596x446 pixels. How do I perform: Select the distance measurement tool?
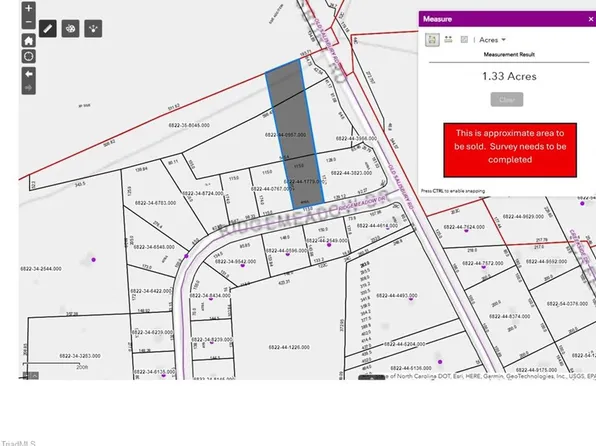[449, 40]
